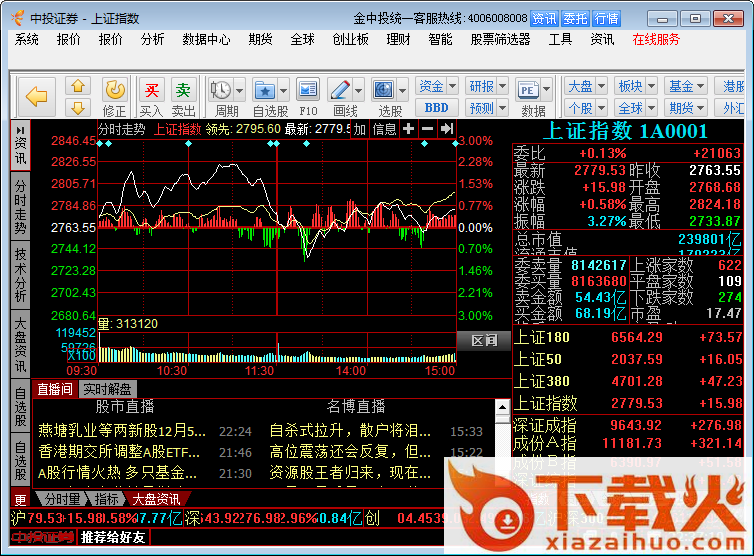Expand the 资金 dropdown
The width and height of the screenshot is (754, 556).
pos(452,87)
